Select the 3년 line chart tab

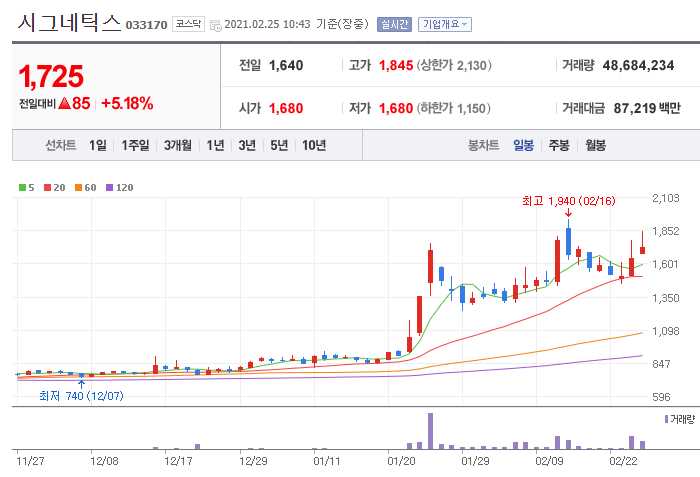(247, 145)
